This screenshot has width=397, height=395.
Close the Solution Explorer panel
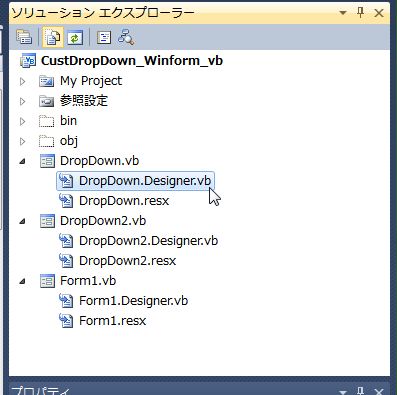(379, 13)
